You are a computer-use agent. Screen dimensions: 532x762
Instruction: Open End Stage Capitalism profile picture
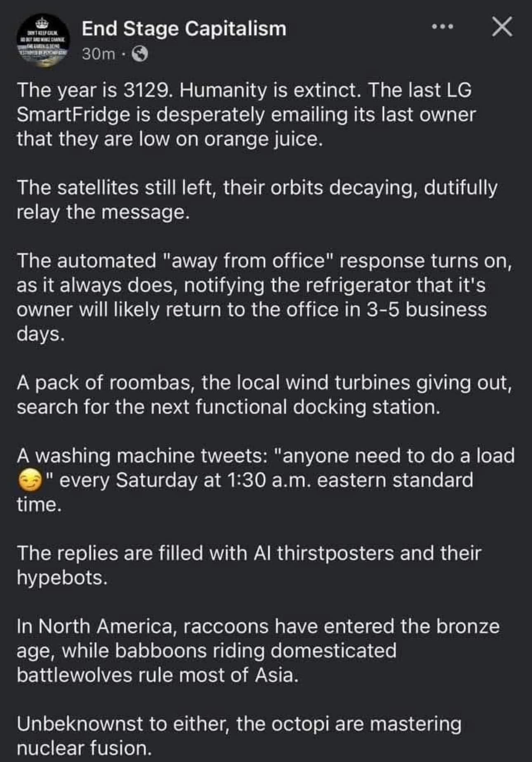42,40
